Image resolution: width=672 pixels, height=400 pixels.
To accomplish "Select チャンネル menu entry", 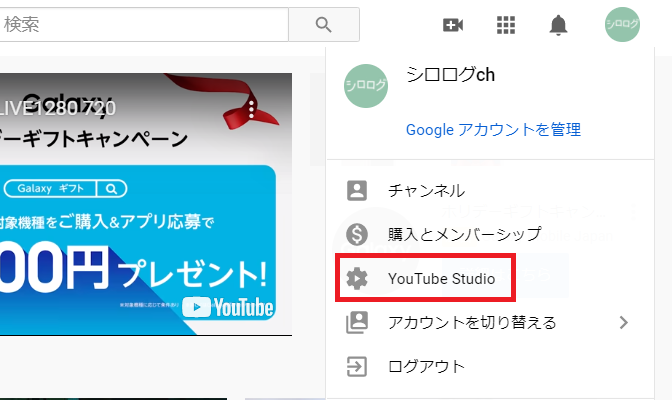I will click(490, 191).
